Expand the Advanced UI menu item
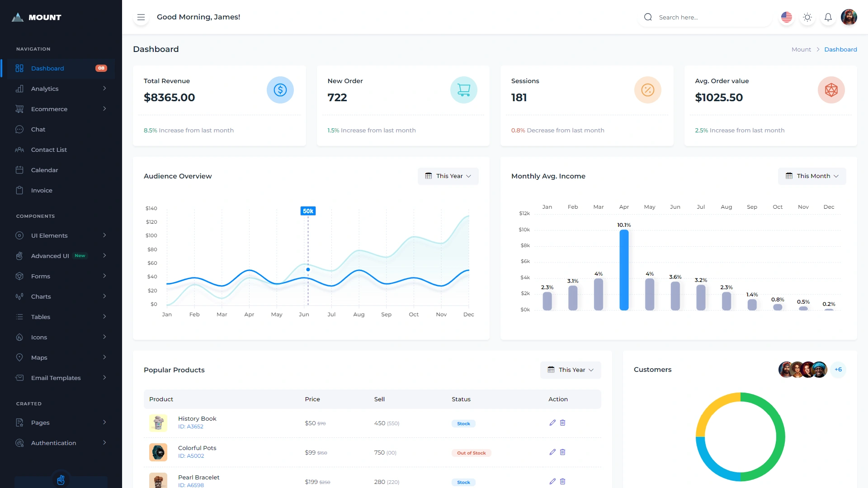The height and width of the screenshot is (488, 868). point(50,256)
